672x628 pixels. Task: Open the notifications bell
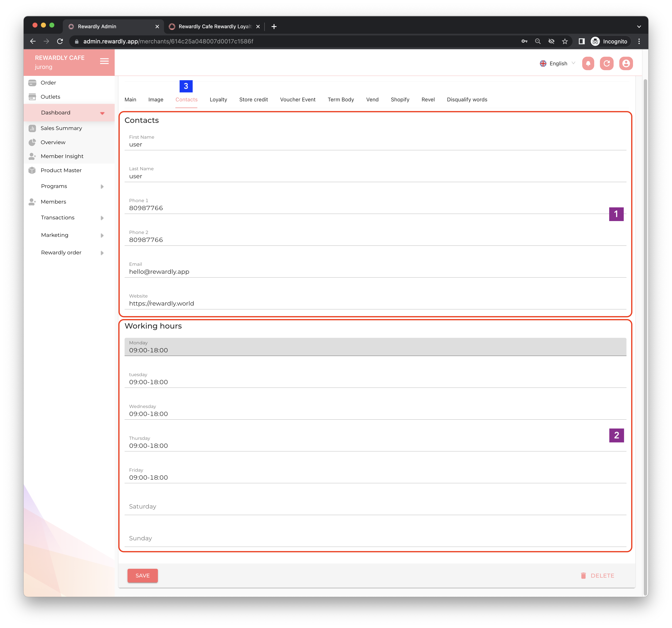pos(588,64)
